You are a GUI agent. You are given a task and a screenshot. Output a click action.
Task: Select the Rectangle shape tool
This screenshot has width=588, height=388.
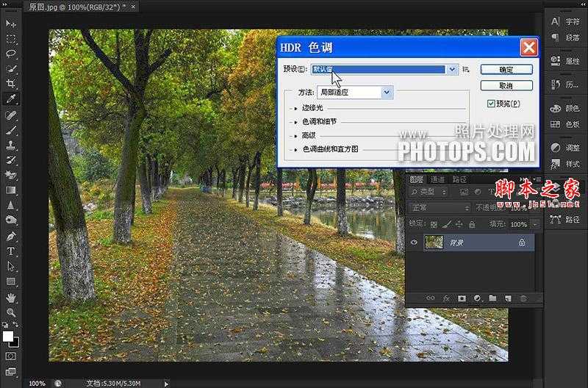pos(10,281)
